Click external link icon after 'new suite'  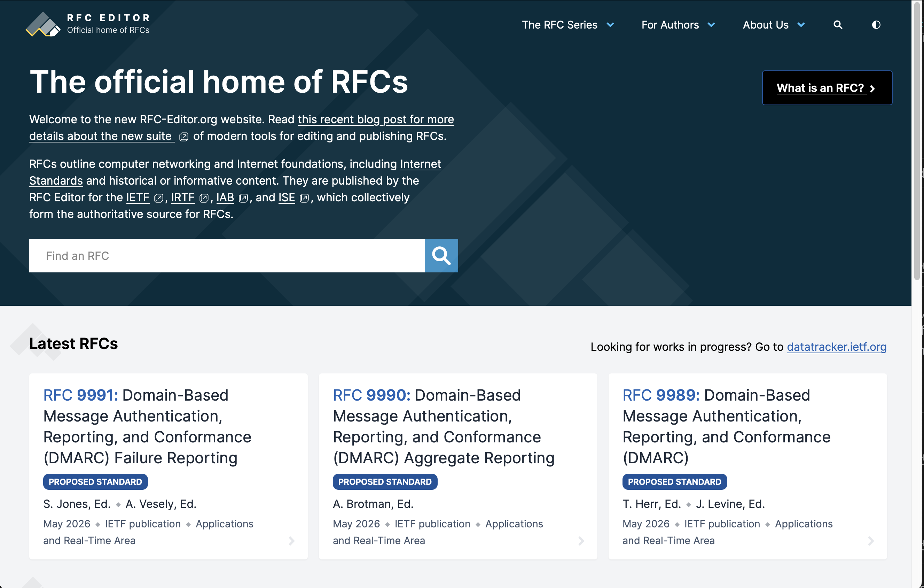coord(184,137)
